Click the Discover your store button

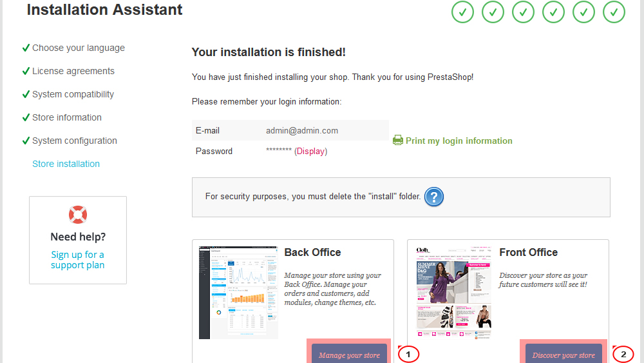pyautogui.click(x=563, y=353)
